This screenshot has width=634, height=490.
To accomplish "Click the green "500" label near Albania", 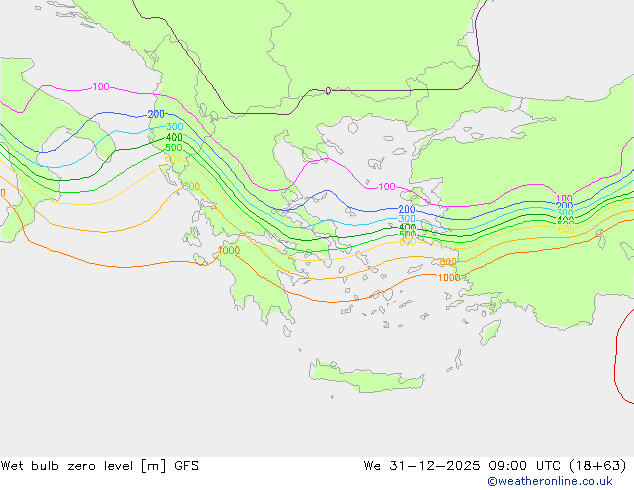I will tap(174, 148).
